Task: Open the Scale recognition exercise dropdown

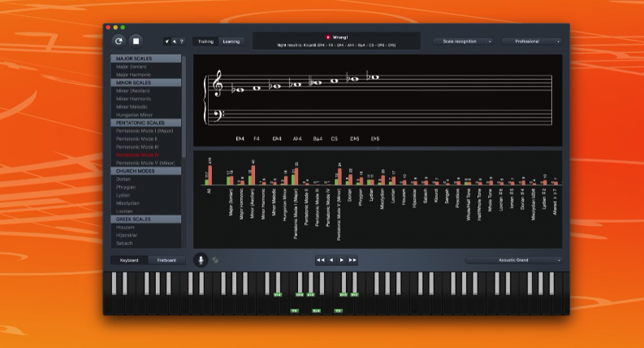Action: click(462, 41)
